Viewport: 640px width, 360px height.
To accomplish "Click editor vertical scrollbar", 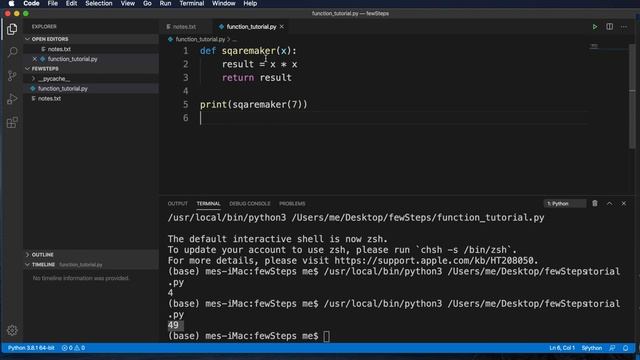I will click(632, 96).
